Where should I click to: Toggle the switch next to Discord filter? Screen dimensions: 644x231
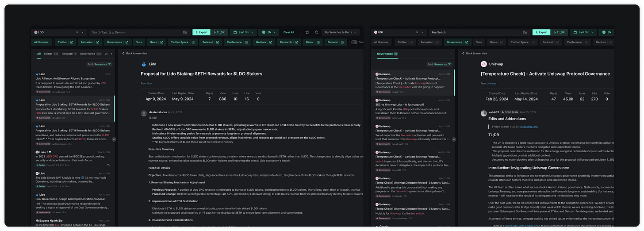354,42
